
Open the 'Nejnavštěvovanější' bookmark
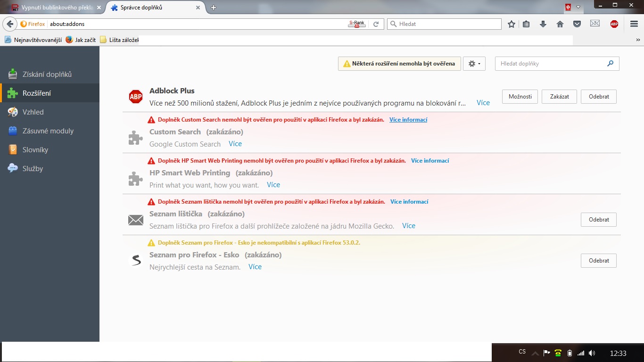[33, 40]
